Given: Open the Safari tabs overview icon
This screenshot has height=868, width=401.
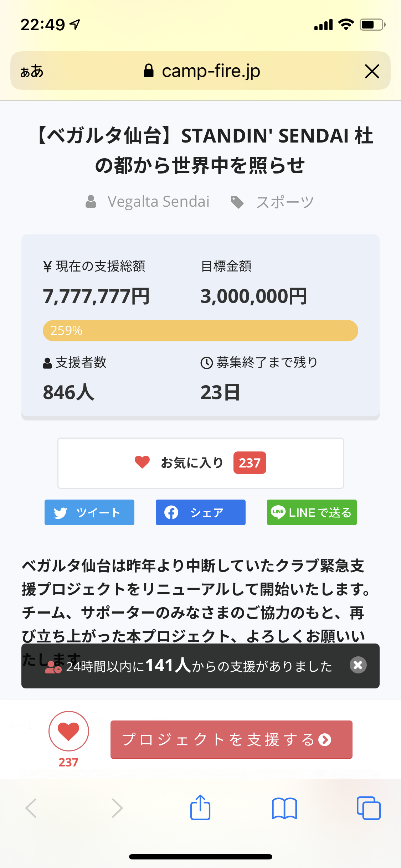Looking at the screenshot, I should [x=369, y=808].
